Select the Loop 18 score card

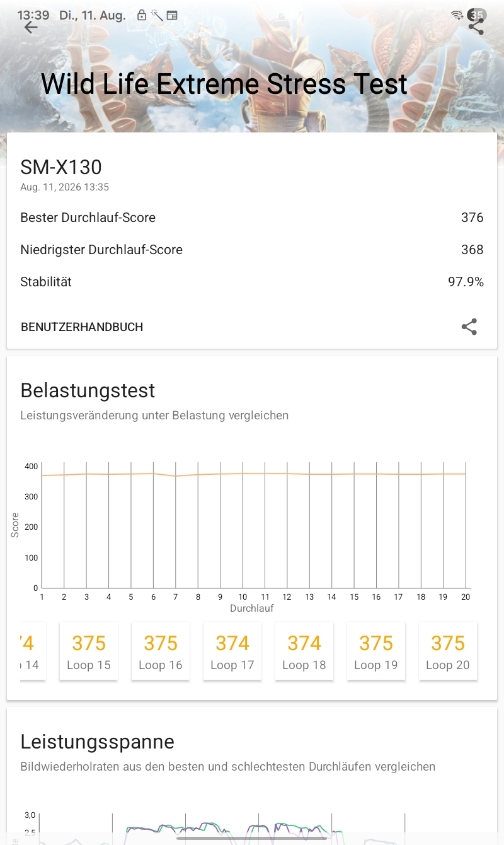(304, 651)
